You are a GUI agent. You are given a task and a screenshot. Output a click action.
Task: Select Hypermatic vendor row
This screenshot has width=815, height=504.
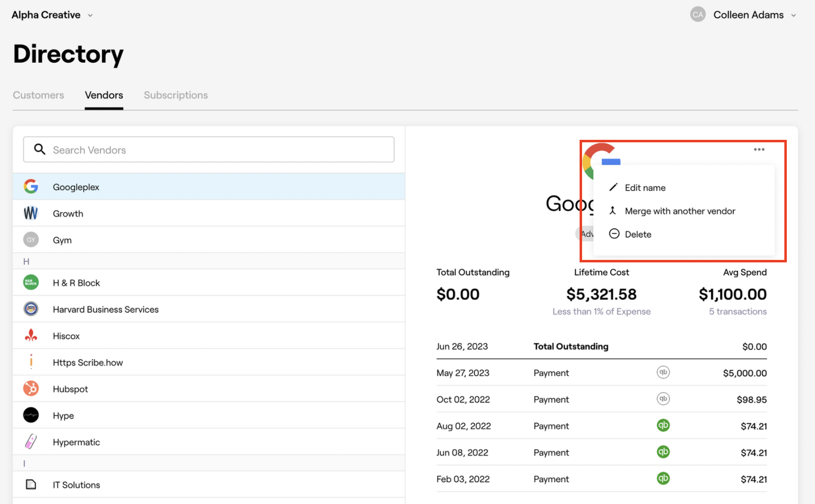pos(209,442)
